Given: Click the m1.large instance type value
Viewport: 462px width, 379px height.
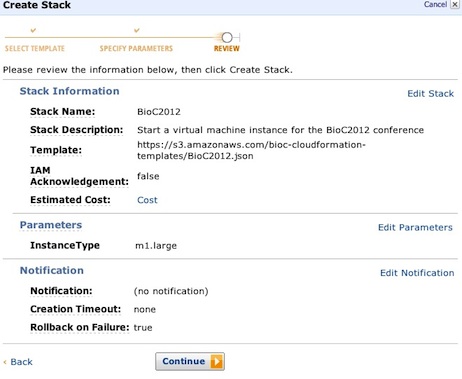Looking at the screenshot, I should [x=156, y=246].
